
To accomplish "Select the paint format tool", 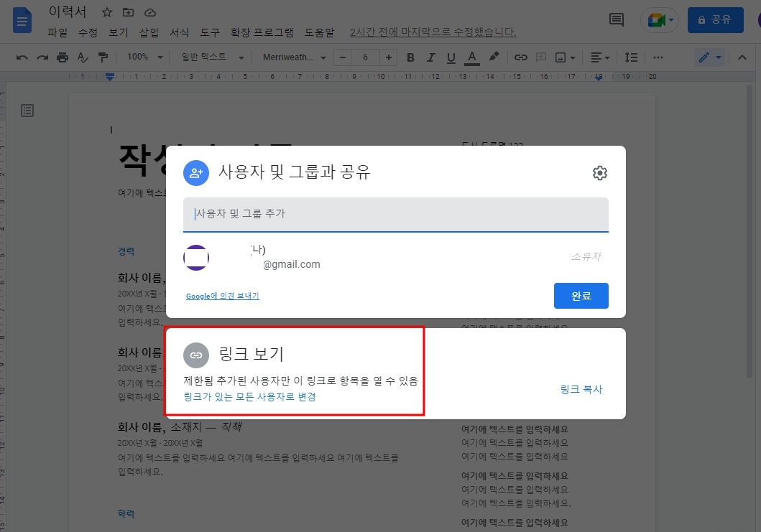I will point(103,57).
